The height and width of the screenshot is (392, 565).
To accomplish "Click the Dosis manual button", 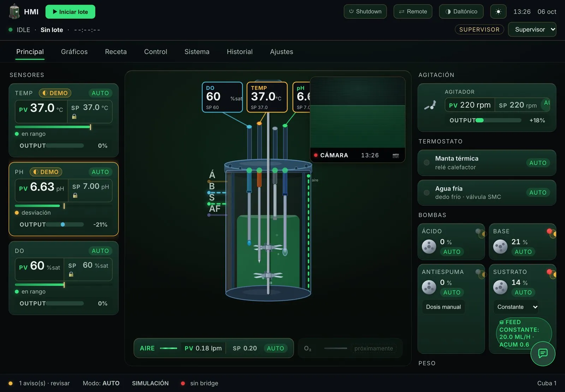I will (x=444, y=307).
